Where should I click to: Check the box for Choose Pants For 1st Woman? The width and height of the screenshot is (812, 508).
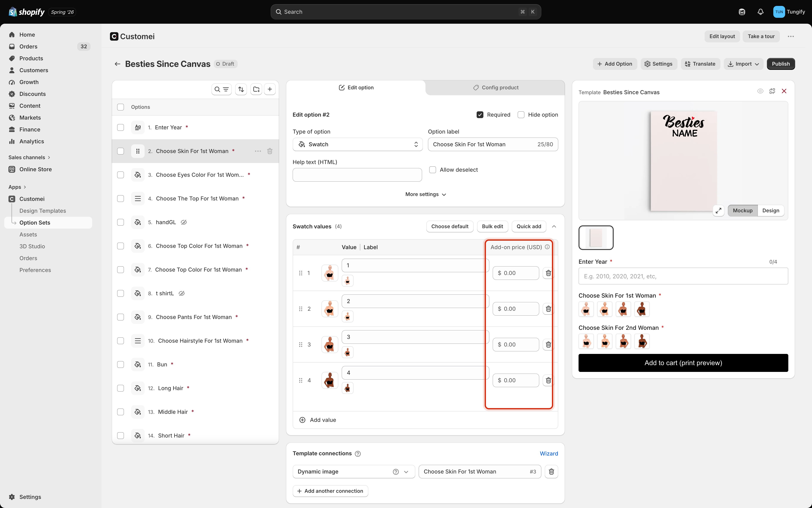[x=121, y=317]
